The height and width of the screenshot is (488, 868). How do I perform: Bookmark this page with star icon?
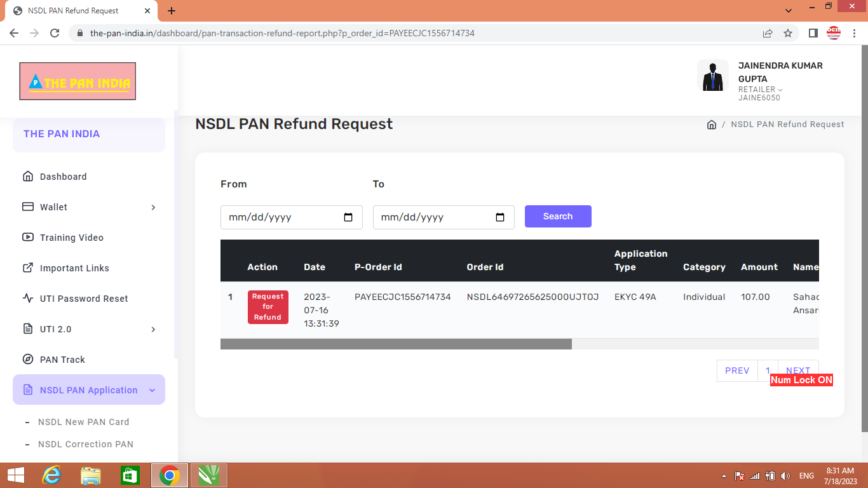click(788, 33)
